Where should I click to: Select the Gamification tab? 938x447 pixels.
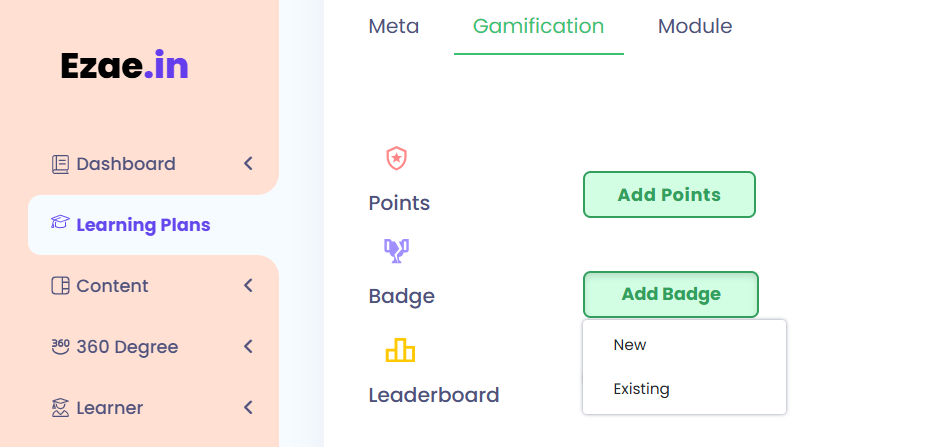[538, 26]
